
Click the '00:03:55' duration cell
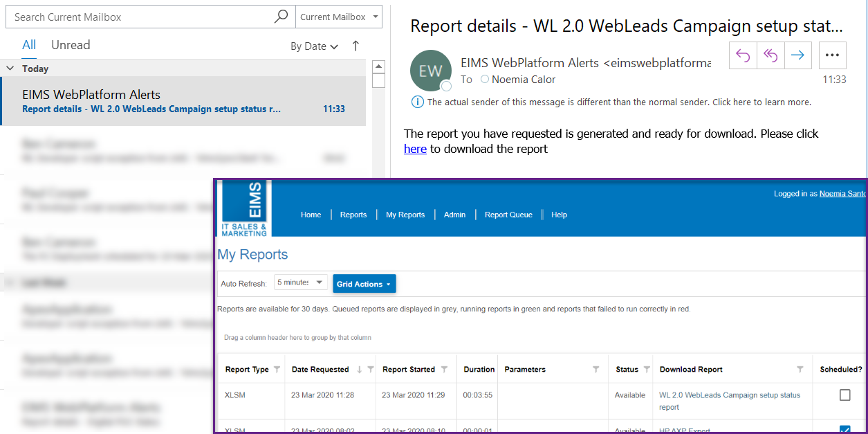[x=477, y=395]
